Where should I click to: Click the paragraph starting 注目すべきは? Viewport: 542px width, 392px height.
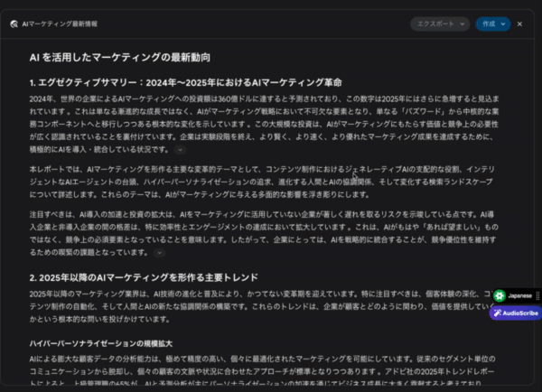point(264,233)
